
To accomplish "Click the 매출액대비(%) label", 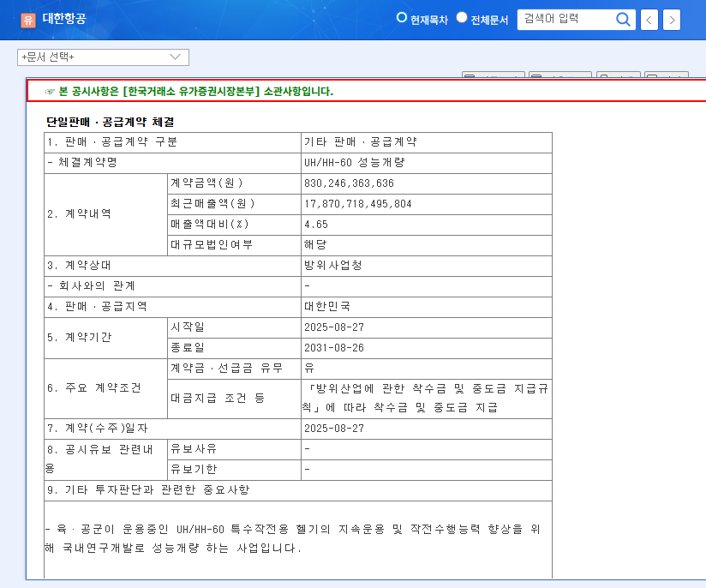I will pyautogui.click(x=209, y=224).
